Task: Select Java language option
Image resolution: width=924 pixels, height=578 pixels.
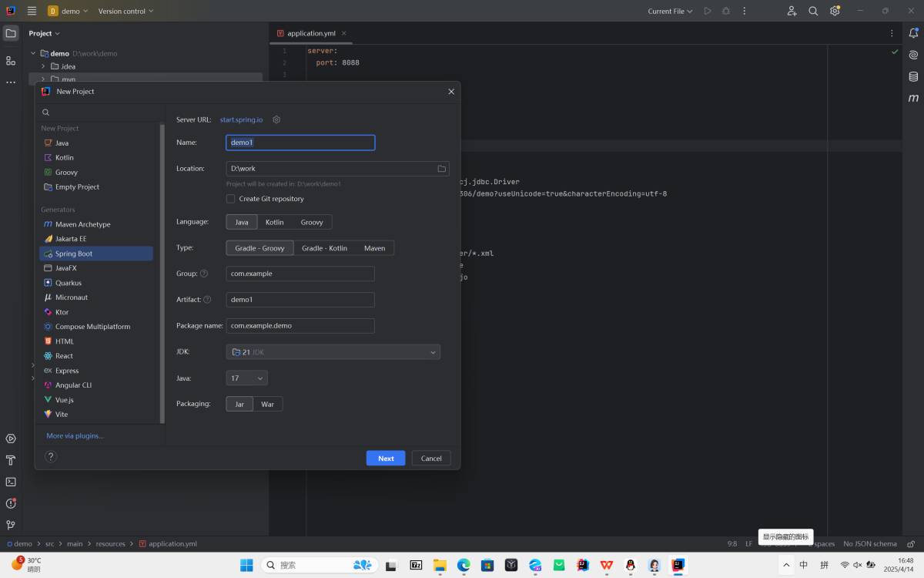Action: pos(242,222)
